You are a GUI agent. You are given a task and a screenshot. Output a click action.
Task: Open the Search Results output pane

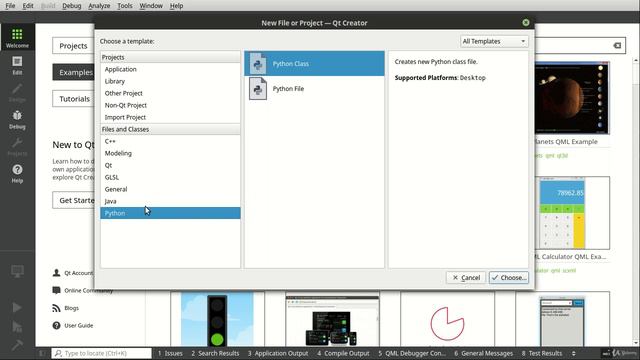(215, 353)
